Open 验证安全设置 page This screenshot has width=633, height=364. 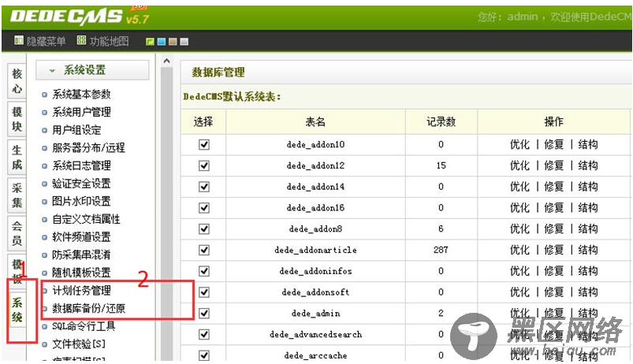pos(81,184)
